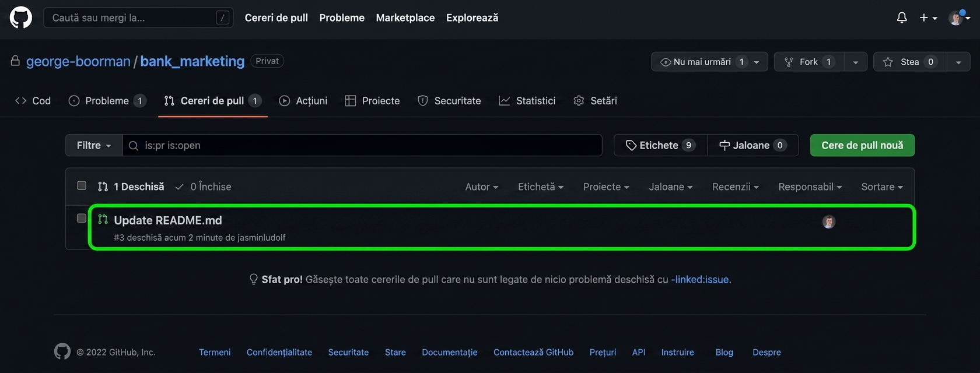Open the Contactează GitHub footer link

(533, 352)
